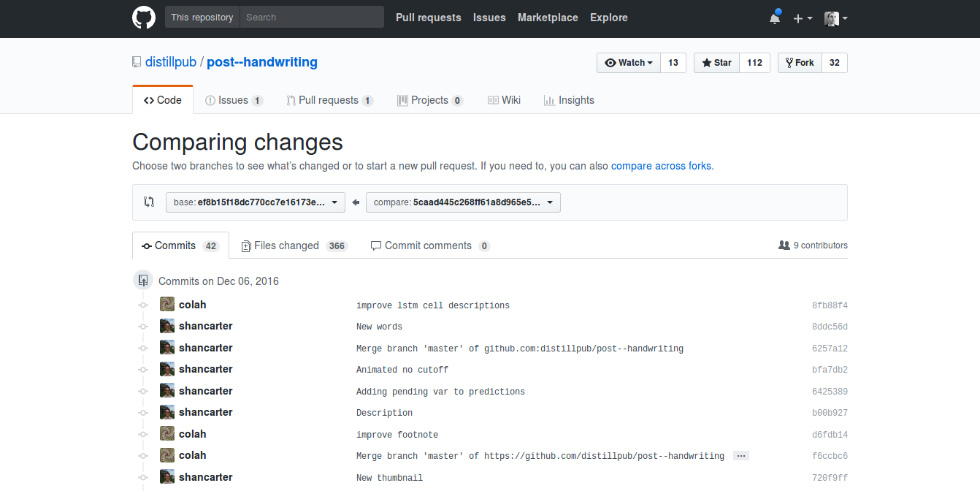Open the 9 contributors link
Image resolution: width=980 pixels, height=491 pixels.
click(813, 245)
